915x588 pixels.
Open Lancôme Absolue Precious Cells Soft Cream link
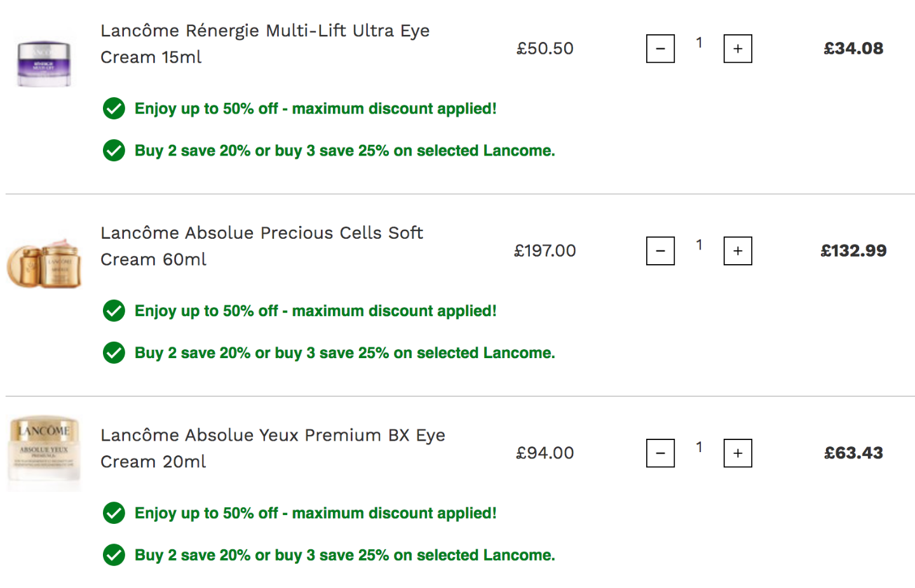pyautogui.click(x=262, y=246)
